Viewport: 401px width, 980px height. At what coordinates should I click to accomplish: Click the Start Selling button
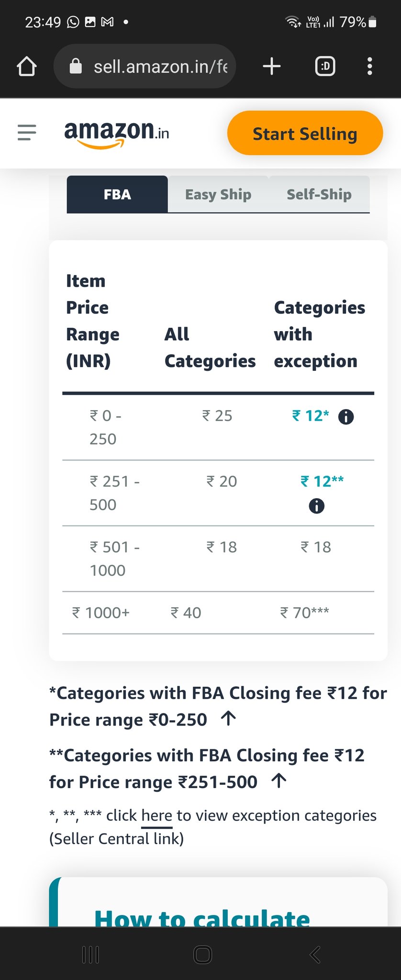(x=305, y=133)
